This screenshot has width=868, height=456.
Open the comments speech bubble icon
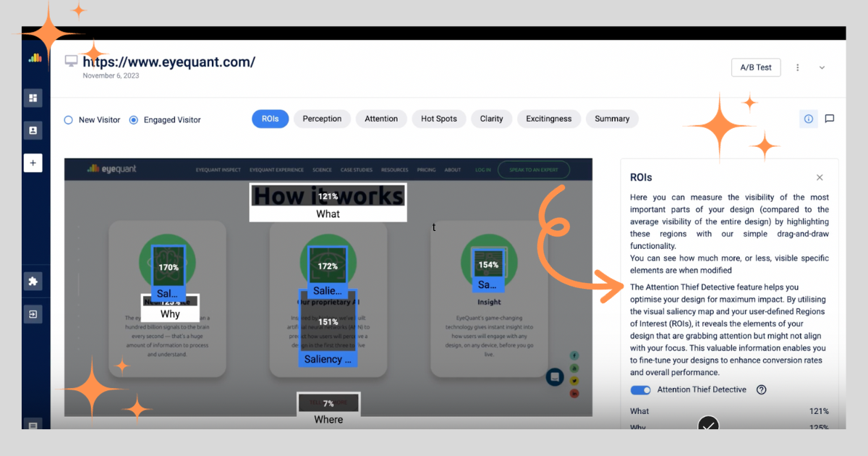point(830,119)
